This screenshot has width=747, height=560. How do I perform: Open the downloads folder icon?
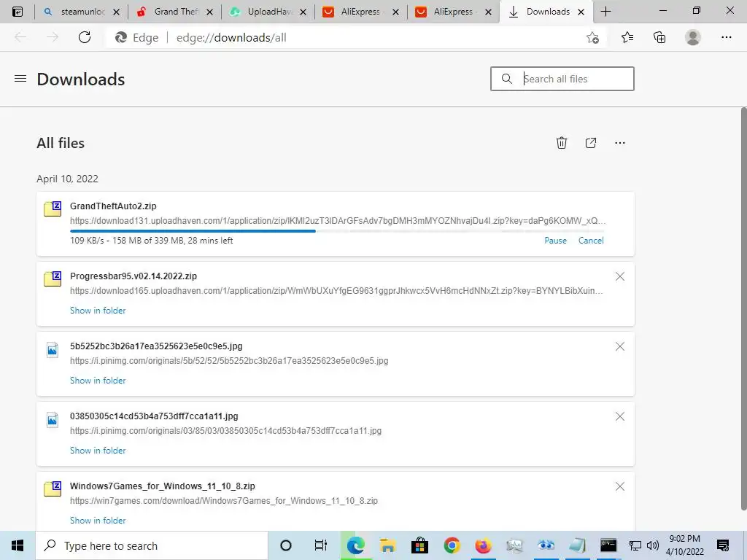click(591, 143)
